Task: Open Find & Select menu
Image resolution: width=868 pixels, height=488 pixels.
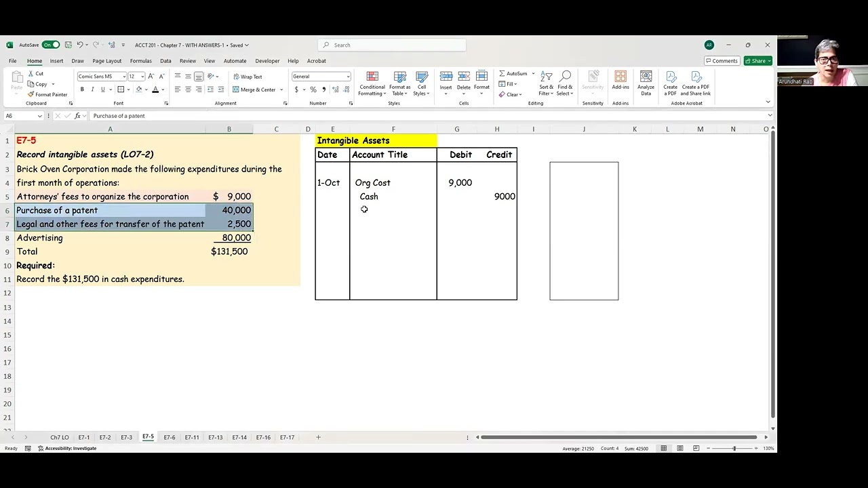Action: tap(565, 83)
